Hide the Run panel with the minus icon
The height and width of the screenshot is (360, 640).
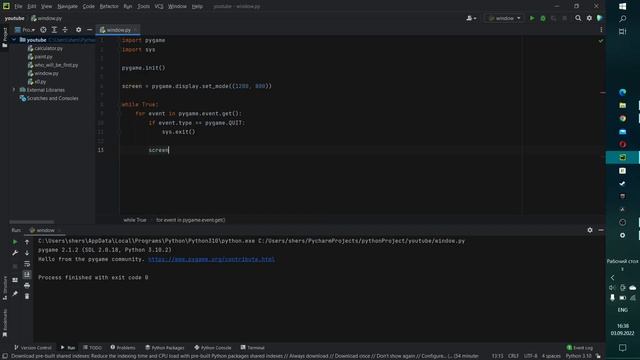(601, 230)
